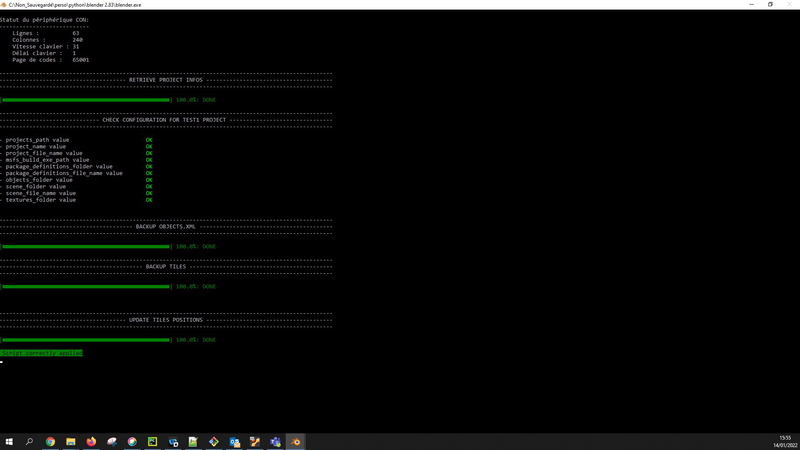
Task: Switch to PyCharm in the taskbar
Action: tap(152, 441)
